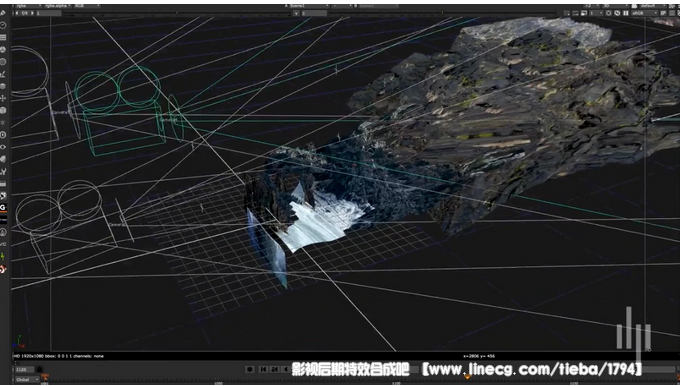Open the Keyer nodes toolbar icon
Screen dimensions: 687x386
tap(3, 74)
